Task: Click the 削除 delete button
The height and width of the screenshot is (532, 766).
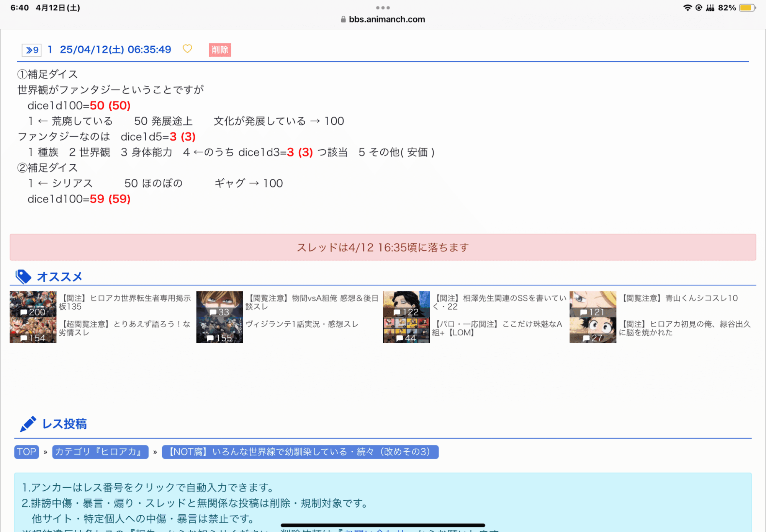Action: (x=220, y=50)
